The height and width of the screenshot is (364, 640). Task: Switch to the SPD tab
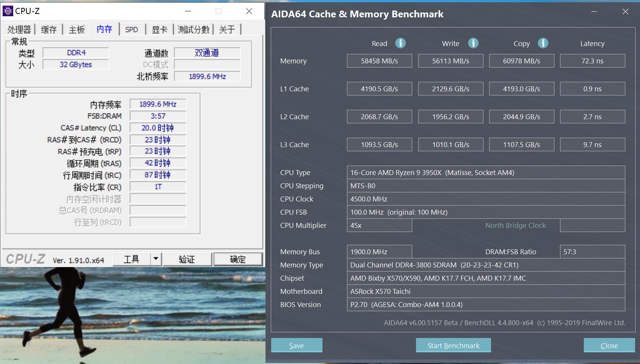tap(132, 29)
